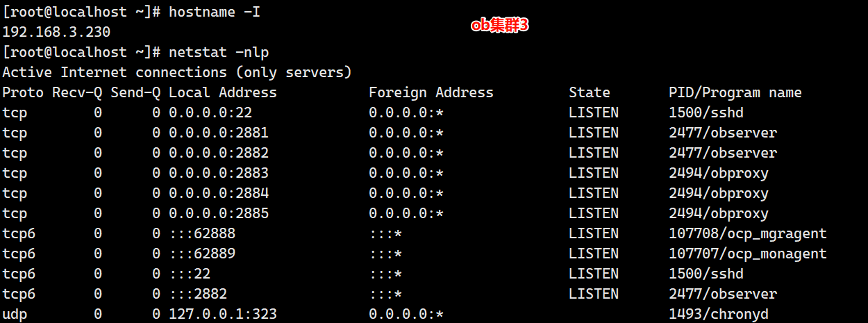
Task: Click foreign address :::* on :::62889 row
Action: [385, 254]
